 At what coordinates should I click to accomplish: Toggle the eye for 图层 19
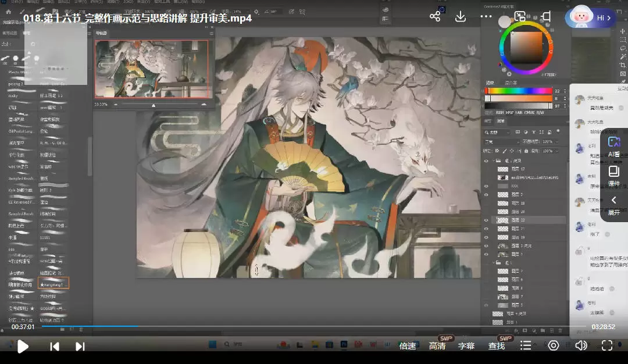click(486, 237)
